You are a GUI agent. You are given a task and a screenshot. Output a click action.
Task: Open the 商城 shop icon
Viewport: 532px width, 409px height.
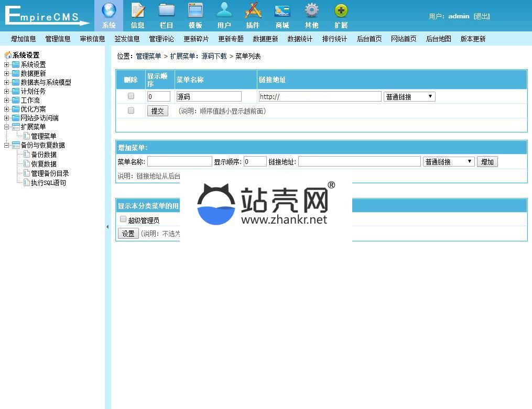pyautogui.click(x=282, y=11)
